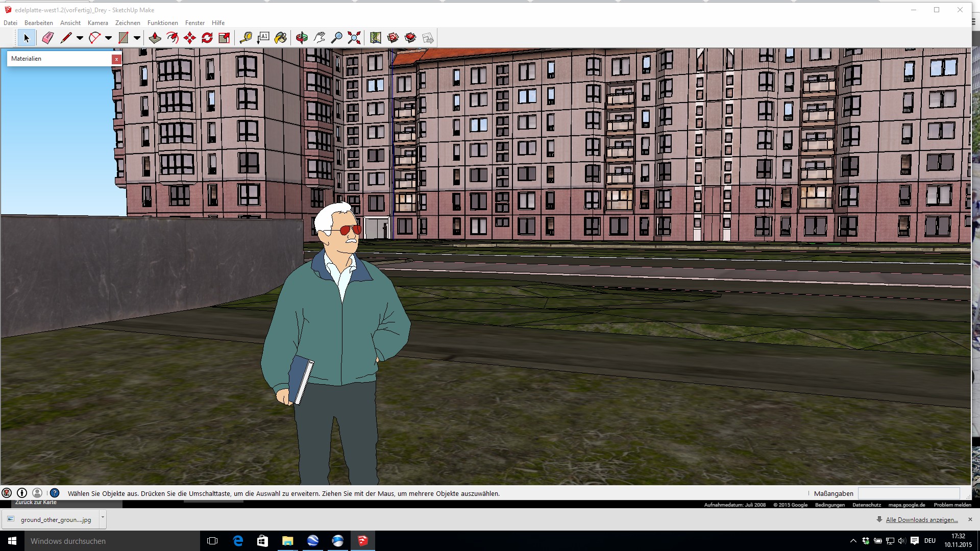Select the Move tool
This screenshot has height=551, width=980.
[x=190, y=38]
